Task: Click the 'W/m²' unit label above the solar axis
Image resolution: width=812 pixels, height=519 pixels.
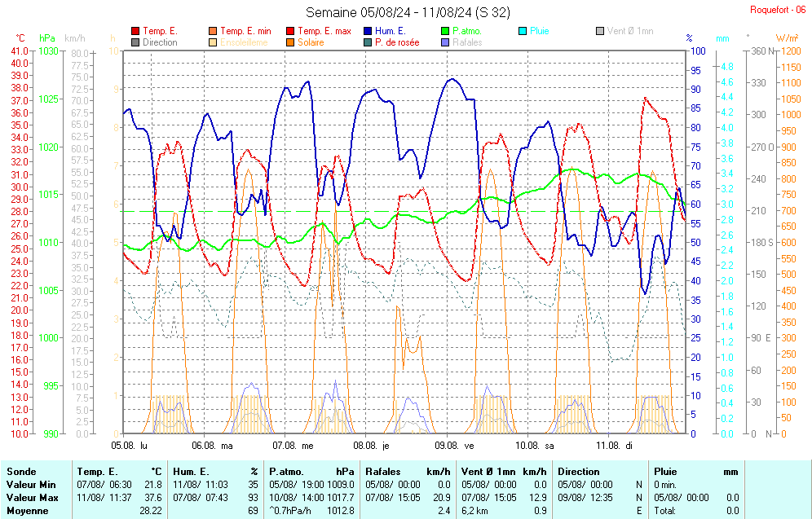Action: click(x=787, y=38)
